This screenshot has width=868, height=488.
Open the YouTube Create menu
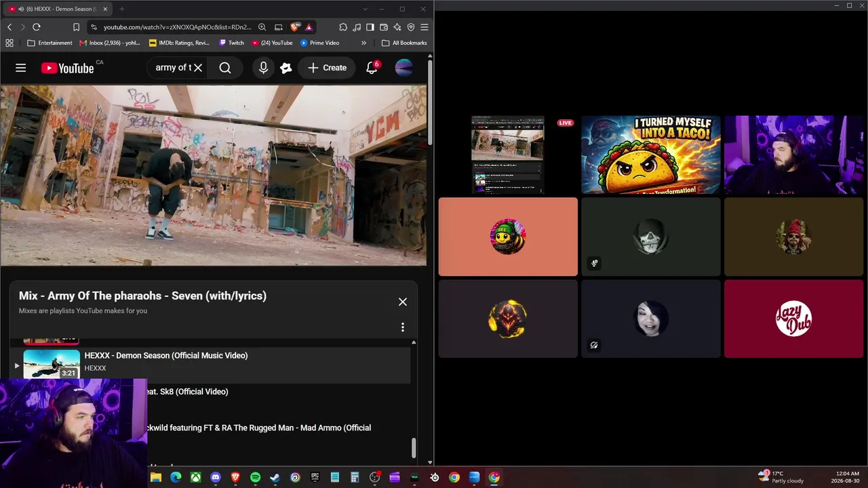327,68
